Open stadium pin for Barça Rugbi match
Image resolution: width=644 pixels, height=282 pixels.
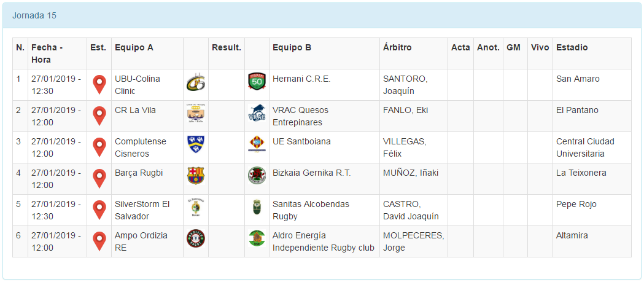(x=99, y=178)
